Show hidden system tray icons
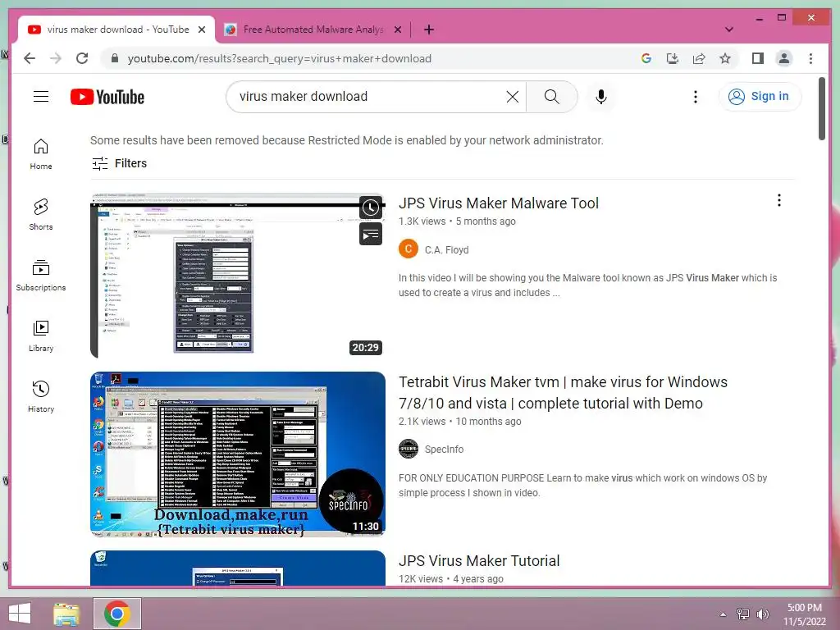 click(x=724, y=614)
